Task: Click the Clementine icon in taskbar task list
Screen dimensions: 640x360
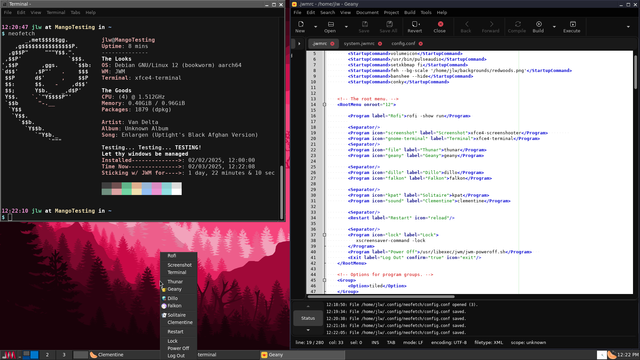Action: point(93,355)
